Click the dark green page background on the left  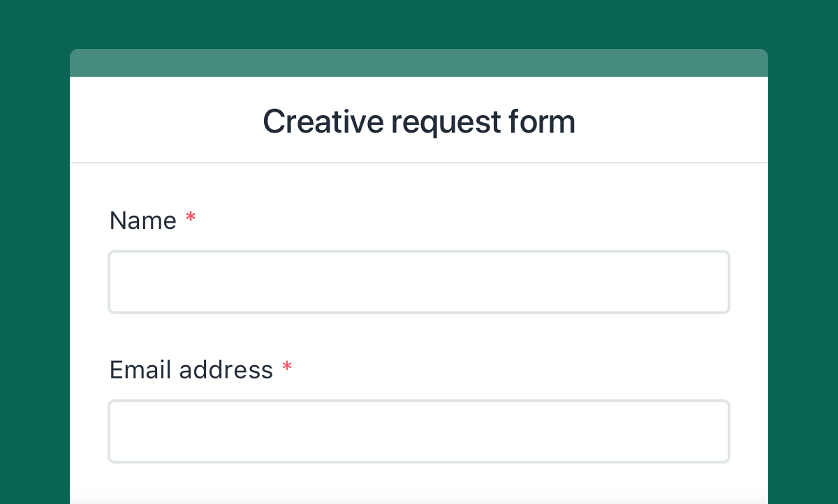coord(35,251)
